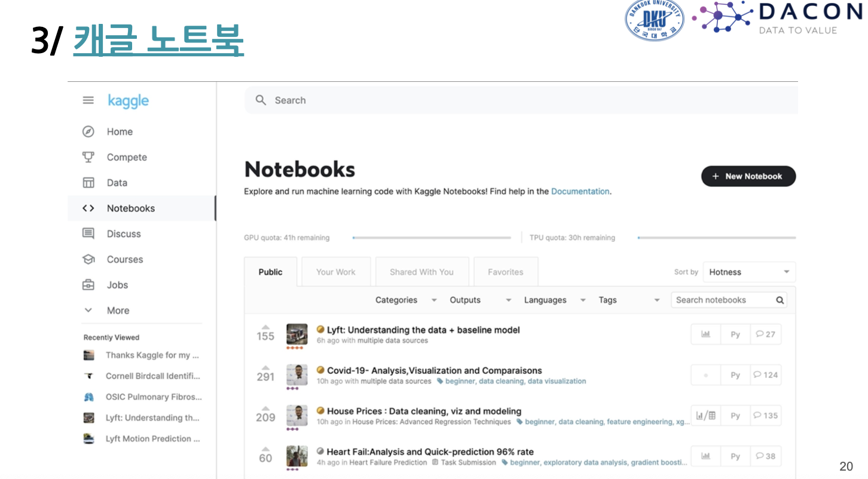Open the Outputs filter dropdown
Viewport: 868px width, 479px height.
click(x=480, y=300)
